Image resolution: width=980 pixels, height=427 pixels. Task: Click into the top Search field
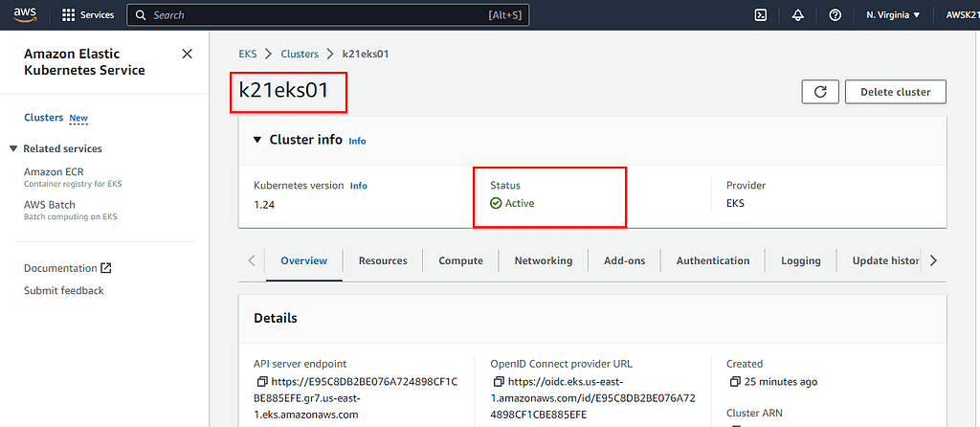(328, 15)
